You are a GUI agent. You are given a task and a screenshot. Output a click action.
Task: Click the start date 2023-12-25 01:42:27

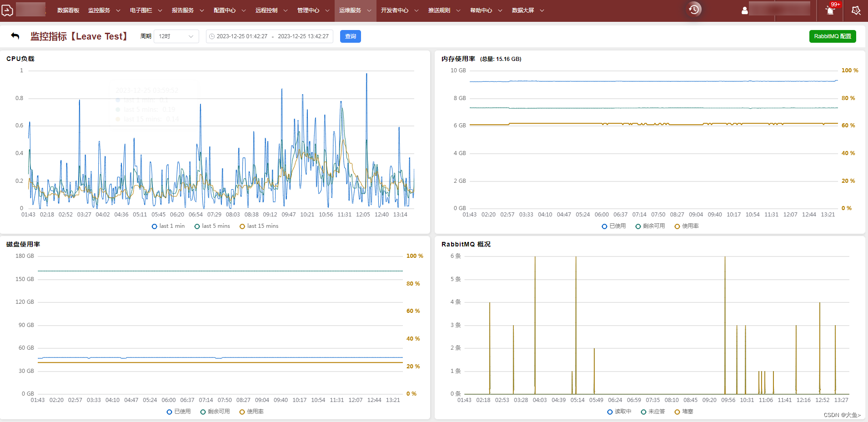click(242, 36)
